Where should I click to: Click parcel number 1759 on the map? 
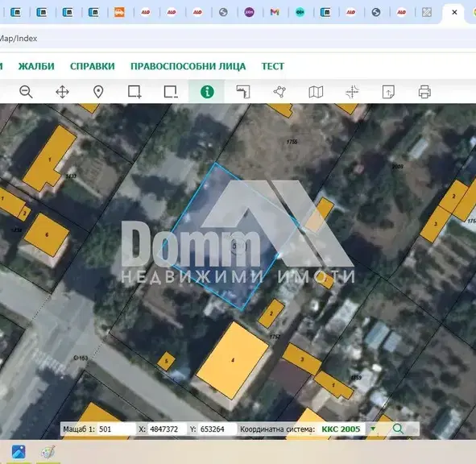pos(356,378)
